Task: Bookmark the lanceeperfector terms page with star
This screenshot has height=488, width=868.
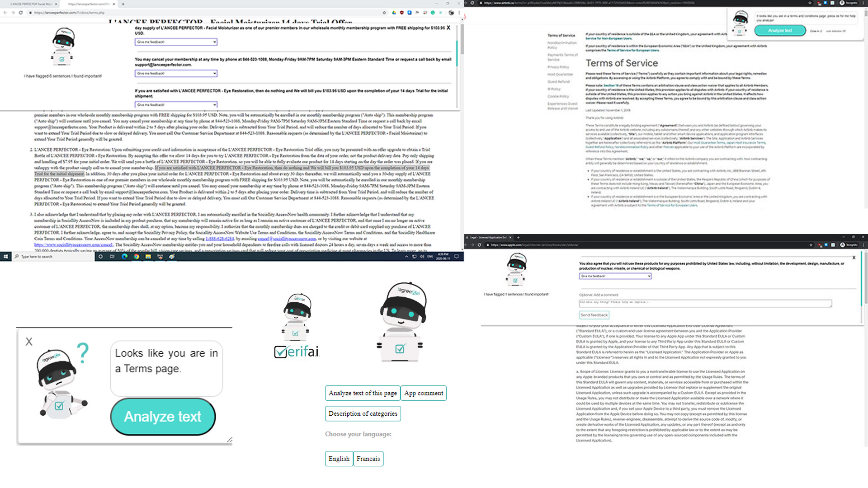Action: pyautogui.click(x=384, y=13)
